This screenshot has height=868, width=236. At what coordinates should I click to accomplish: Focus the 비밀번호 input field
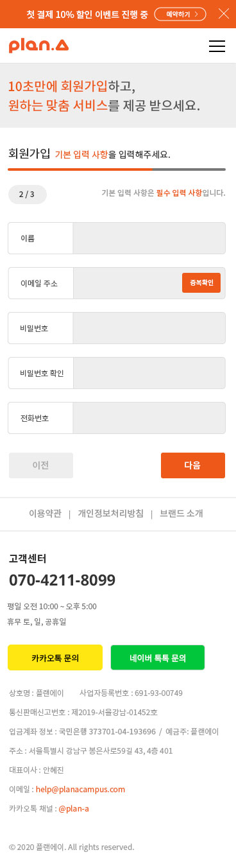pyautogui.click(x=149, y=328)
